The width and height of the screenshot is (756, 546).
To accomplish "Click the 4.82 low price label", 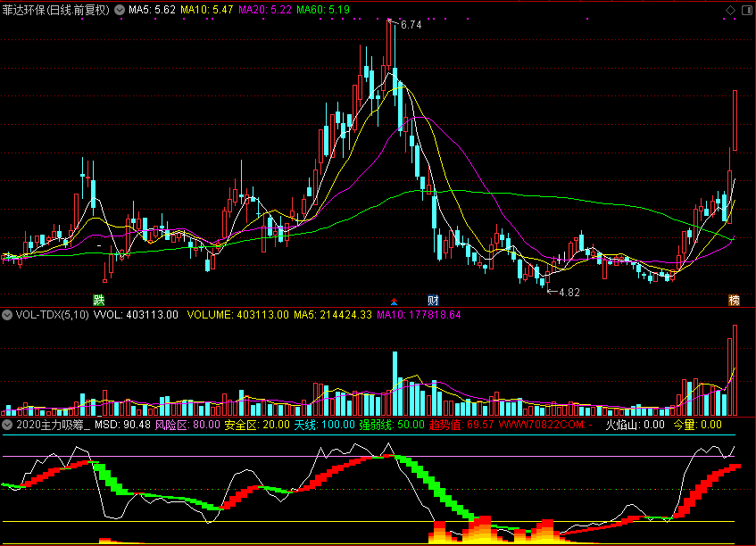I will click(569, 292).
